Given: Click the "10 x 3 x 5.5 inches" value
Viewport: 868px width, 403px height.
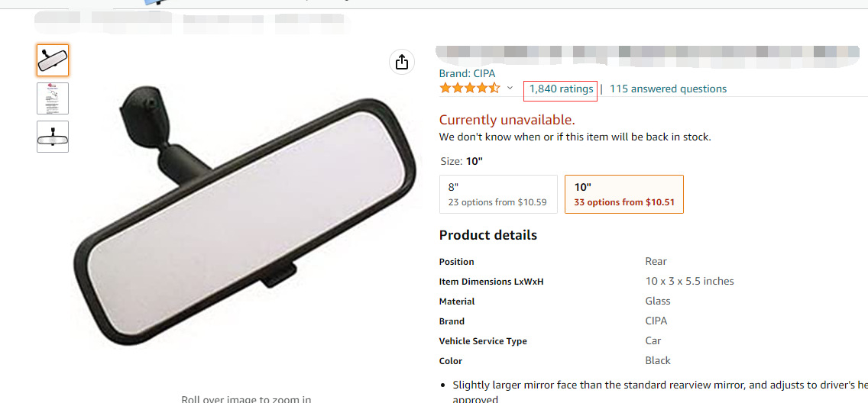Looking at the screenshot, I should pyautogui.click(x=689, y=282).
